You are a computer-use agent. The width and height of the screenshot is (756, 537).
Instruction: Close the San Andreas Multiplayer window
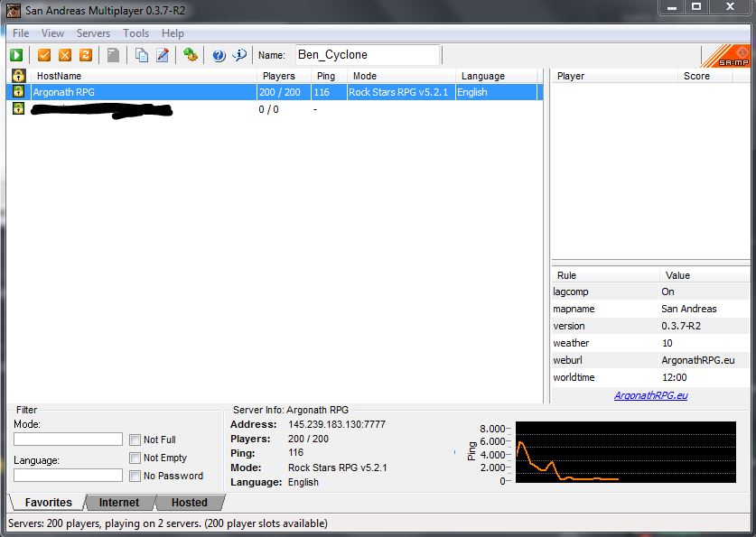pyautogui.click(x=730, y=7)
